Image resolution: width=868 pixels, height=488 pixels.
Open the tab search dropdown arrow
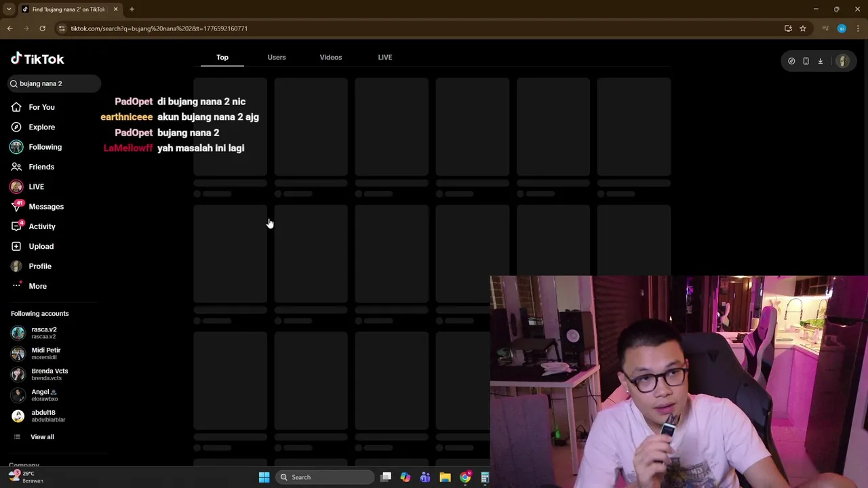coord(9,9)
